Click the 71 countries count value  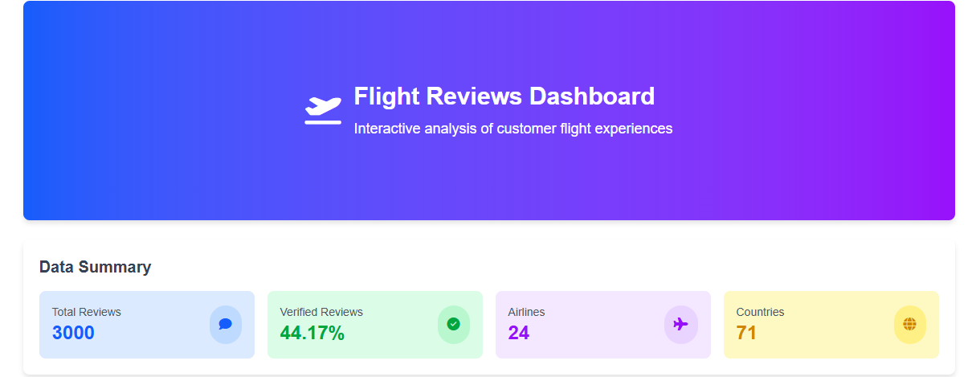coord(746,333)
